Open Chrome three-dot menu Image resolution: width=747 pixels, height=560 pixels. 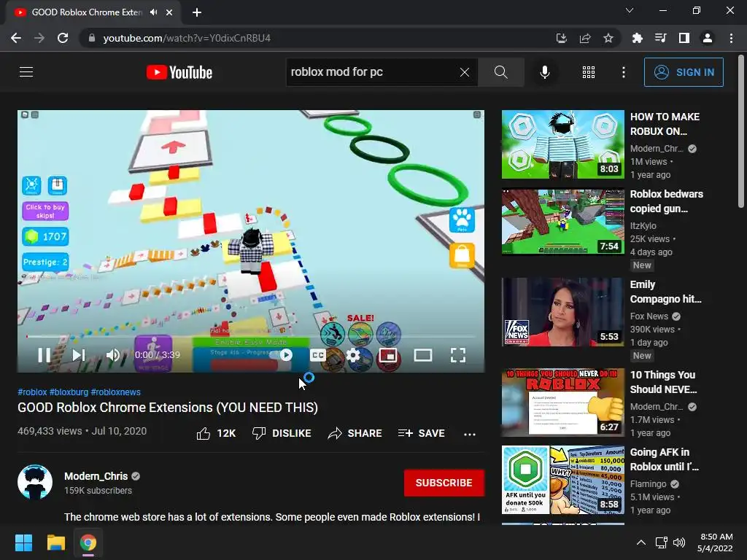(731, 38)
